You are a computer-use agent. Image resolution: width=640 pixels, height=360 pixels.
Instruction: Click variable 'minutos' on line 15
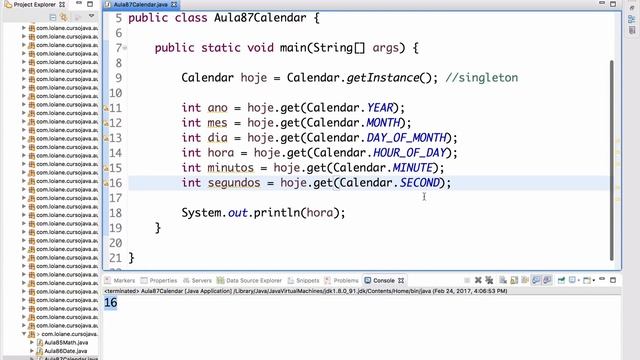tap(230, 168)
